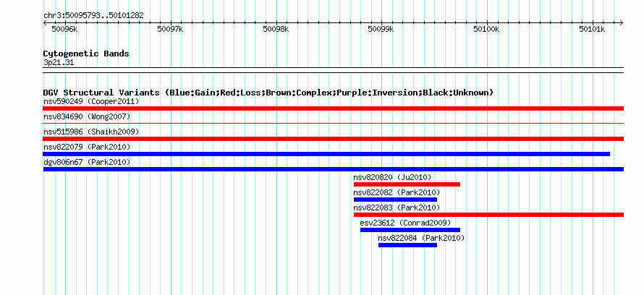
Task: Click the 3p21.31 band label
Action: pyautogui.click(x=59, y=63)
